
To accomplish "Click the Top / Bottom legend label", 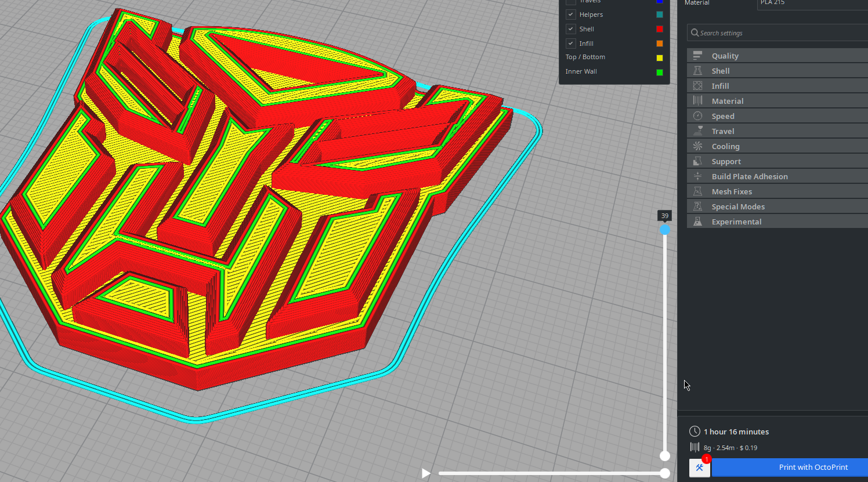I will (x=585, y=57).
